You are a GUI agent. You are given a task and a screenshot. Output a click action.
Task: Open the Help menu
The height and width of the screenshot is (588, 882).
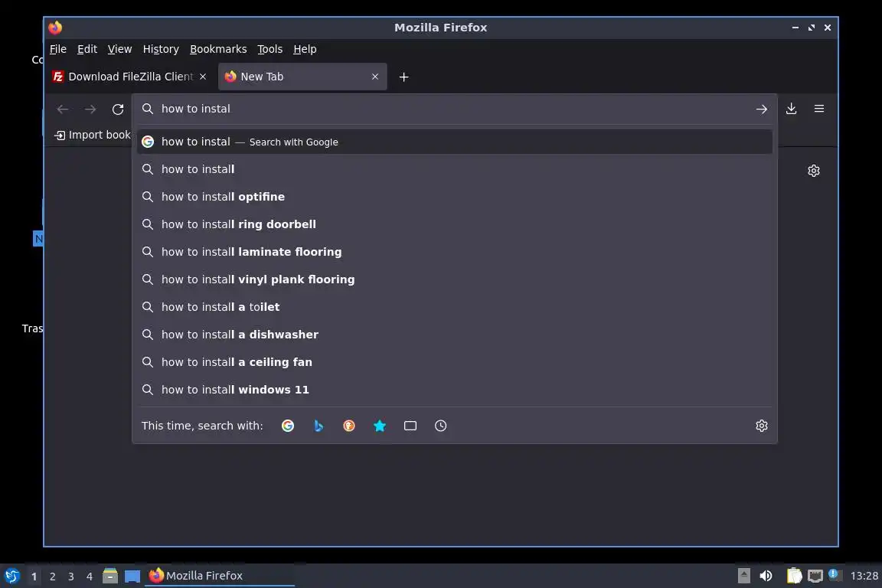pos(305,49)
